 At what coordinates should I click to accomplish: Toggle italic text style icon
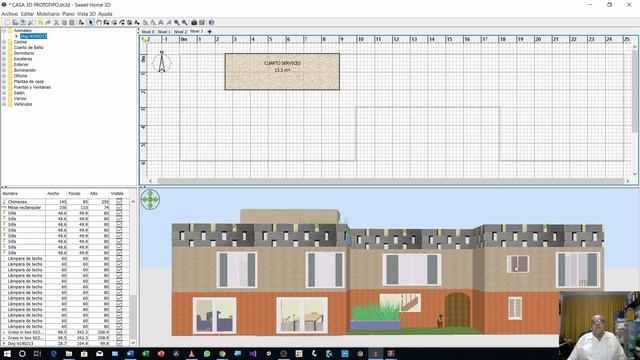pos(168,22)
